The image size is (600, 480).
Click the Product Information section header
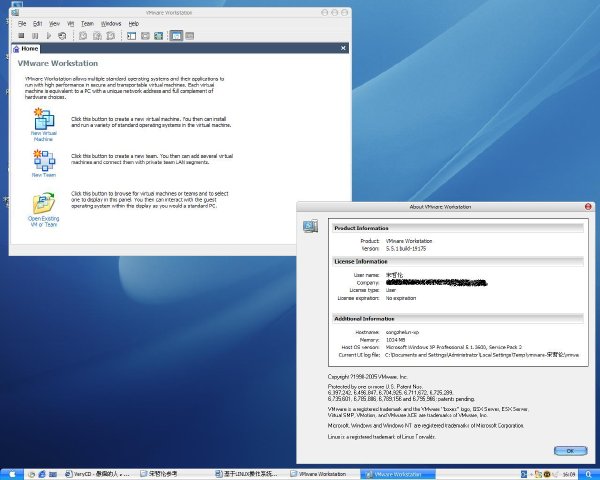tap(458, 228)
